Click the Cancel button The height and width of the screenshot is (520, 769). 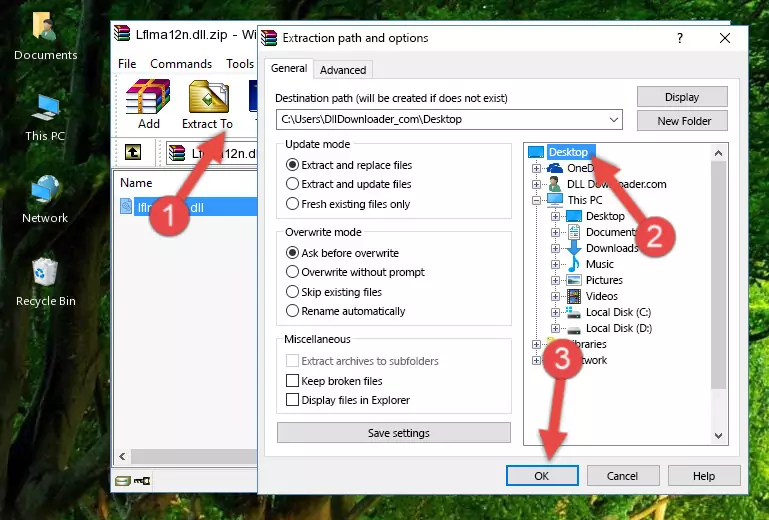click(622, 476)
